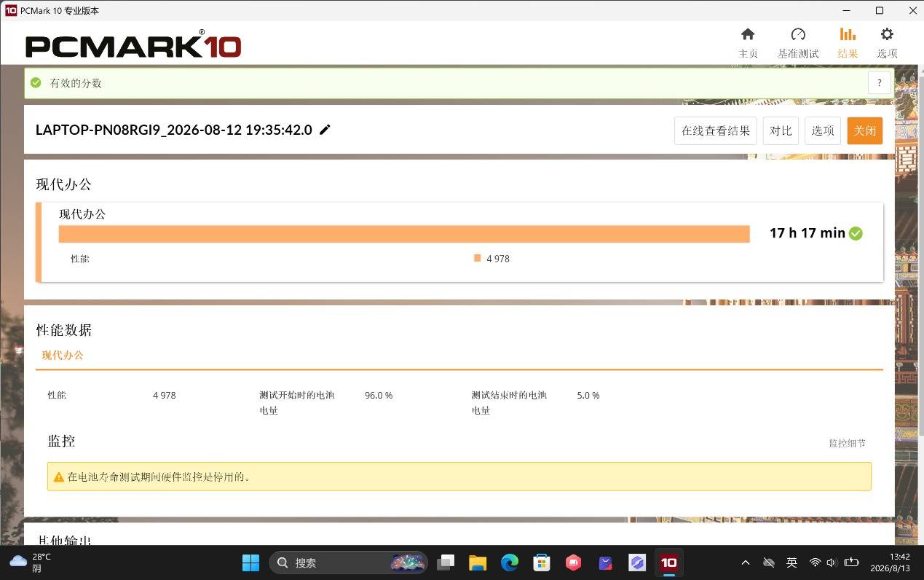The height and width of the screenshot is (580, 924).
Task: Click the 96.0 % start battery value
Action: click(x=379, y=396)
